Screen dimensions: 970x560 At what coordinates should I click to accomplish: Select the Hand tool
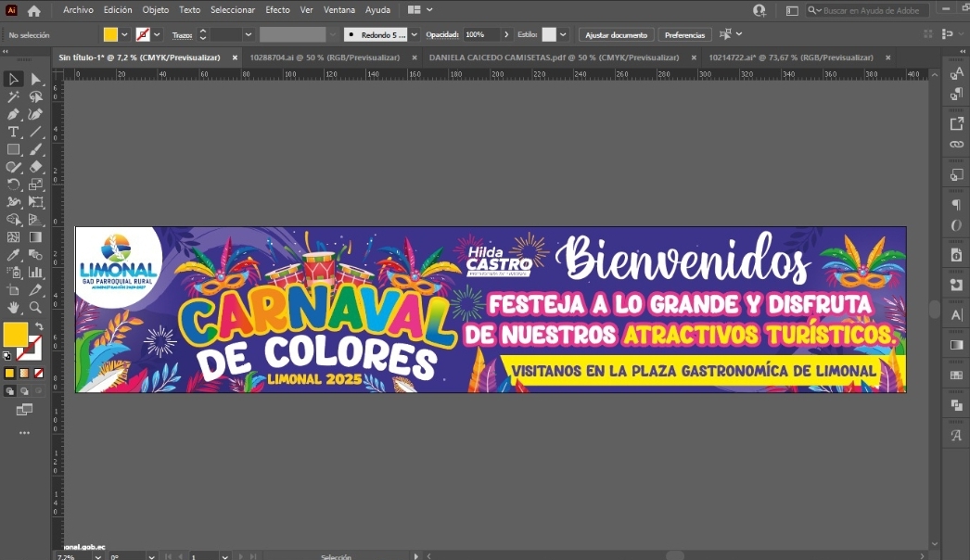(14, 307)
